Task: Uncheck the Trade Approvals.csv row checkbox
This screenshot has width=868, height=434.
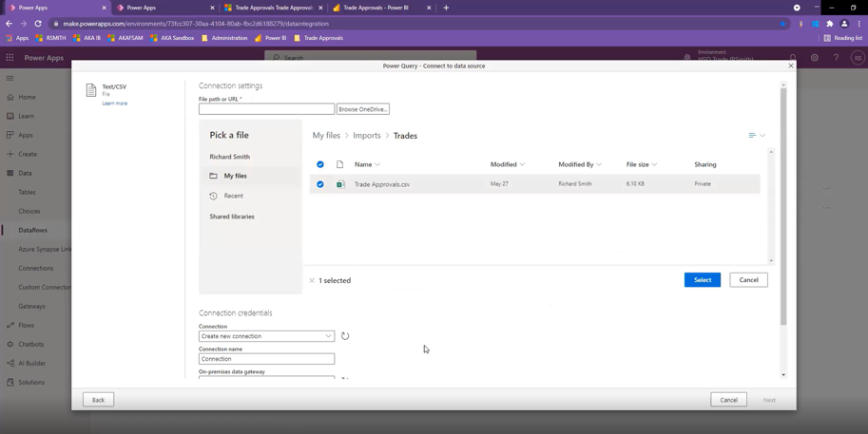Action: 320,184
